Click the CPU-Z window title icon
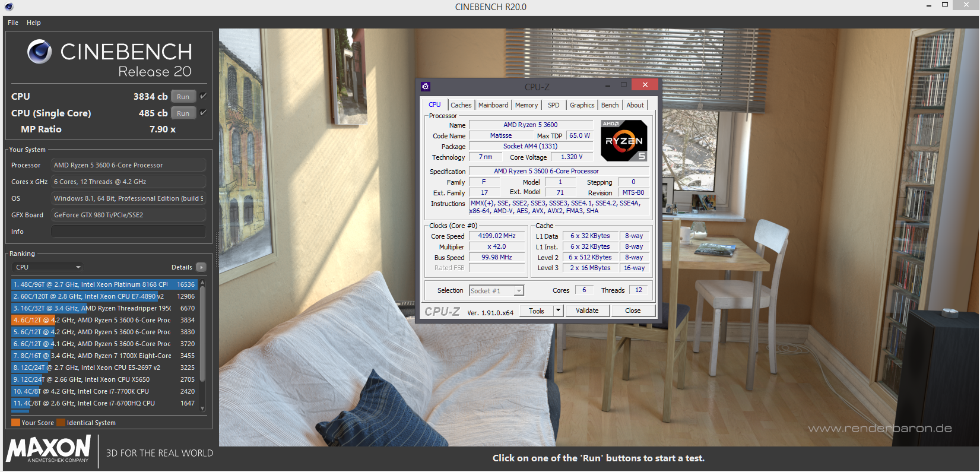Screen dimensions: 980x472 [x=426, y=86]
